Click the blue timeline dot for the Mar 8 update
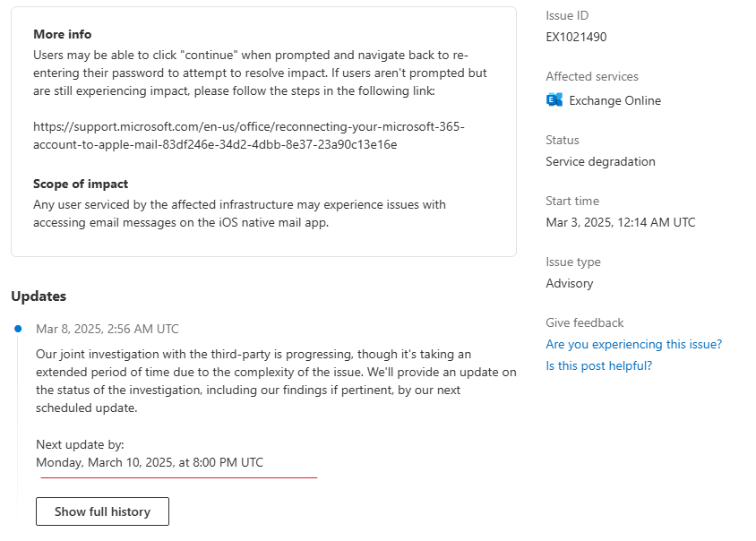Viewport: 756px width, 541px height. tap(18, 329)
